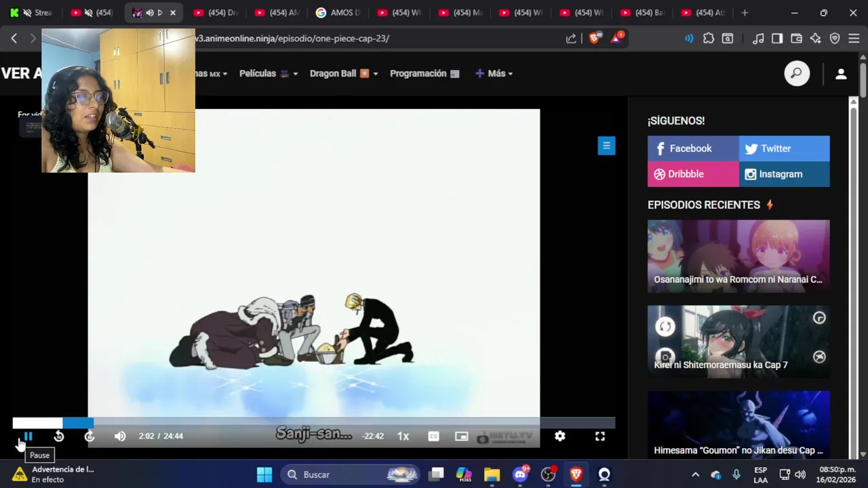868x488 pixels.
Task: Open Task View on the taskbar
Action: [436, 474]
